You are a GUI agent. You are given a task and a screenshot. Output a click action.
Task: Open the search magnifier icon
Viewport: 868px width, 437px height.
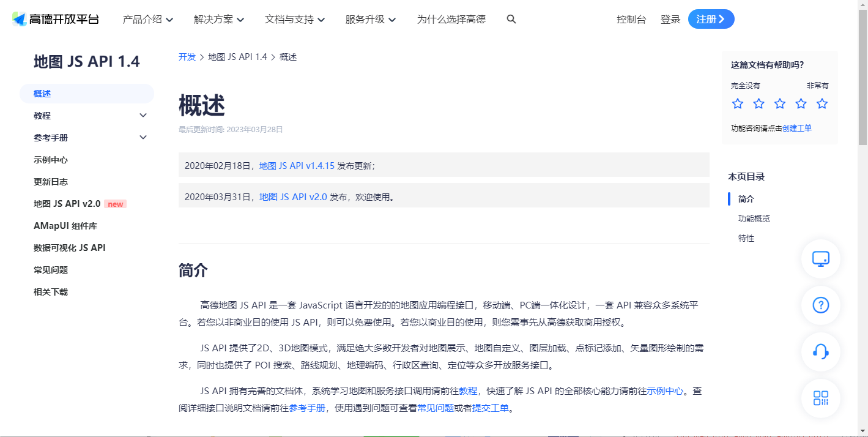511,19
